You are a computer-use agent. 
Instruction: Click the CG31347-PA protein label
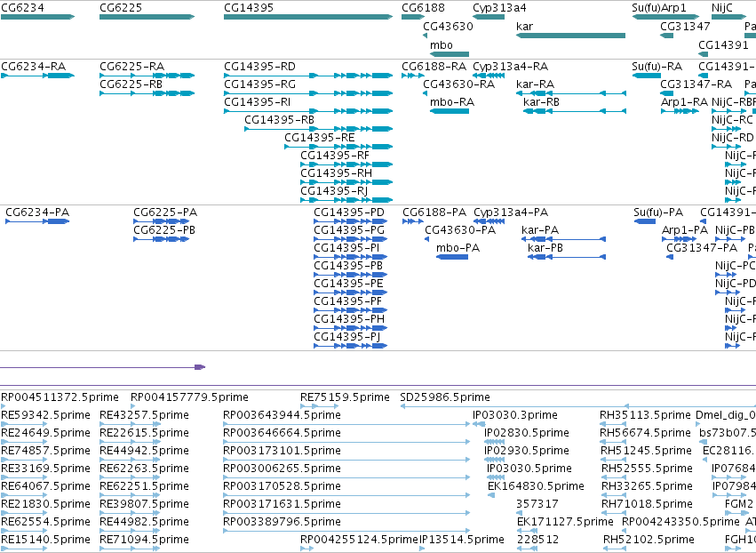tap(702, 248)
